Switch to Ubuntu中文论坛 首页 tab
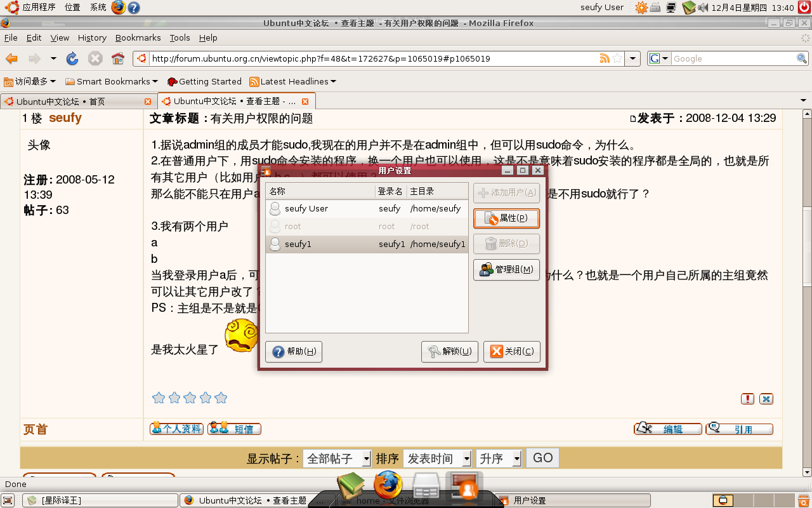 (72, 101)
